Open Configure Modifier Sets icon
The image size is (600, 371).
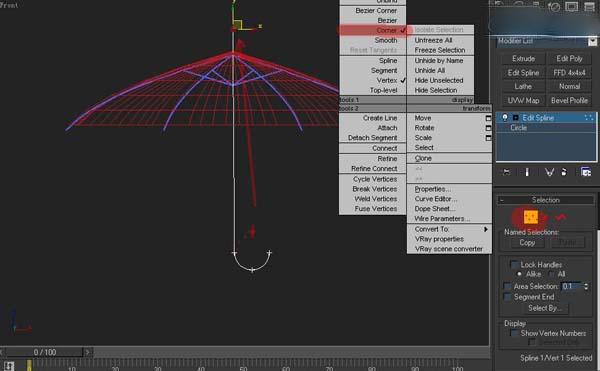(585, 172)
